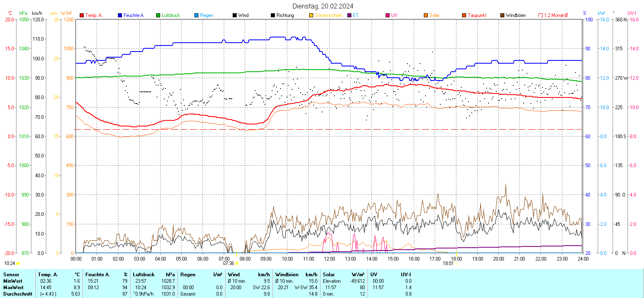Click the purple ET legend square
644x298 pixels.
tap(349, 15)
